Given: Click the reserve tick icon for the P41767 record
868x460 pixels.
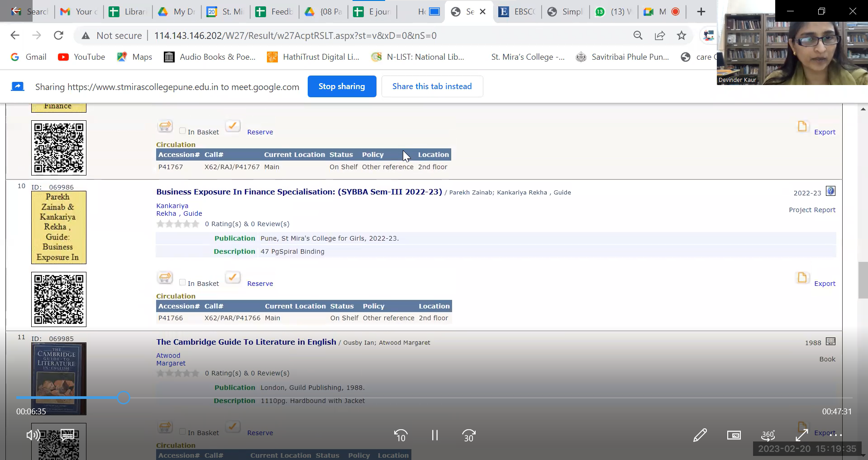Looking at the screenshot, I should coord(233,126).
